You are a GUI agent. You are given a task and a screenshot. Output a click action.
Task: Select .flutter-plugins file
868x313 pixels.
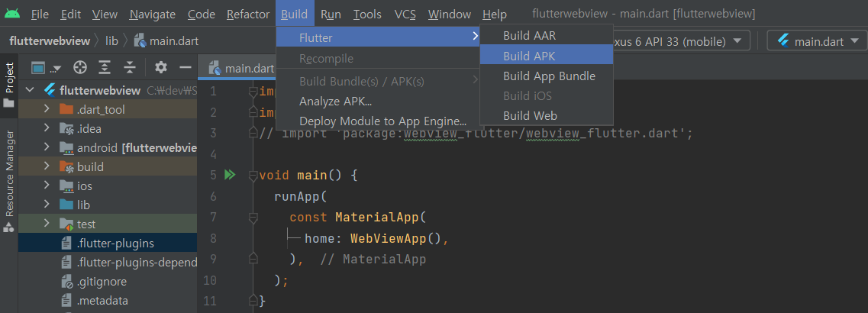click(108, 244)
